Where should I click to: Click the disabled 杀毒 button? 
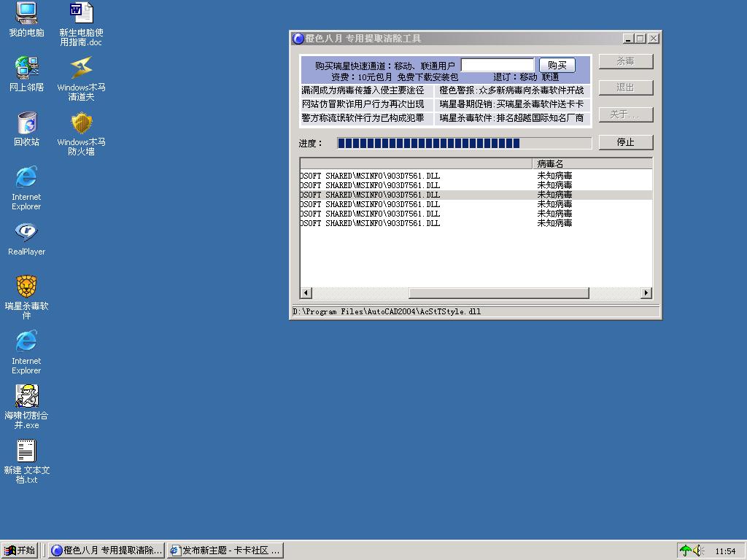(625, 61)
